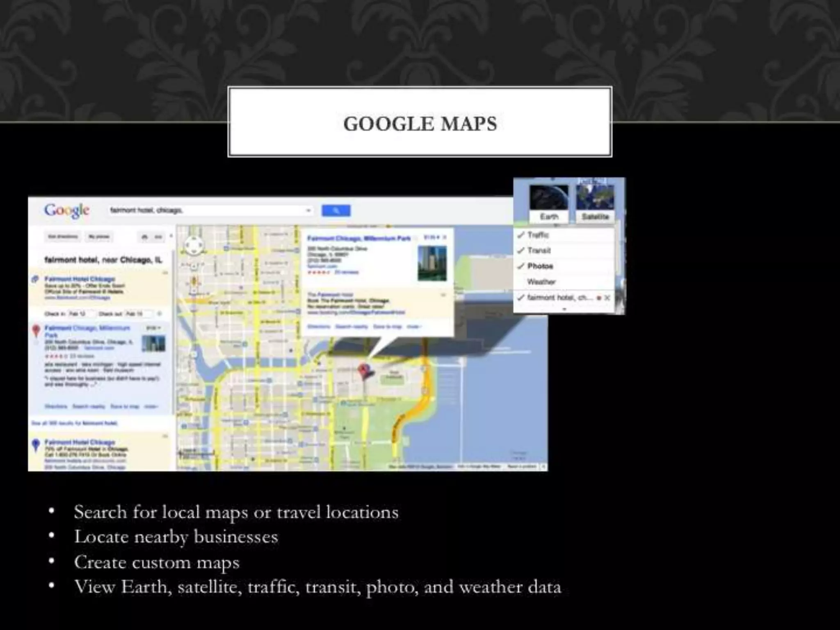Open bottom Fairmont Hotel Chicago ad link
The image size is (840, 630).
80,442
